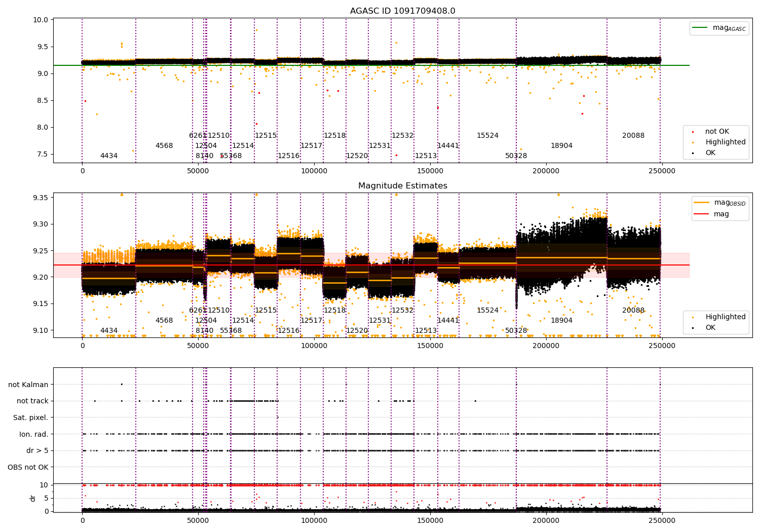The width and height of the screenshot is (760, 532).
Task: Click obsid label 12518 in top plot
Action: [x=334, y=136]
